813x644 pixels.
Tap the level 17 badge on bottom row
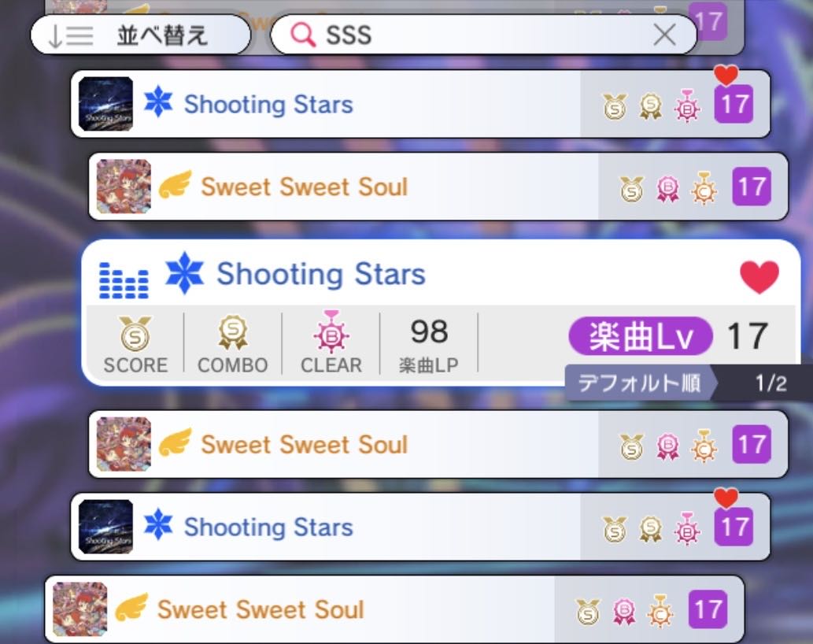pos(708,609)
